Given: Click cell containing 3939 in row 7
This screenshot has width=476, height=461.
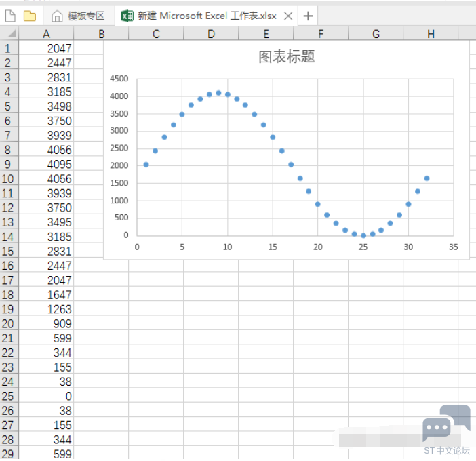Looking at the screenshot, I should [46, 135].
